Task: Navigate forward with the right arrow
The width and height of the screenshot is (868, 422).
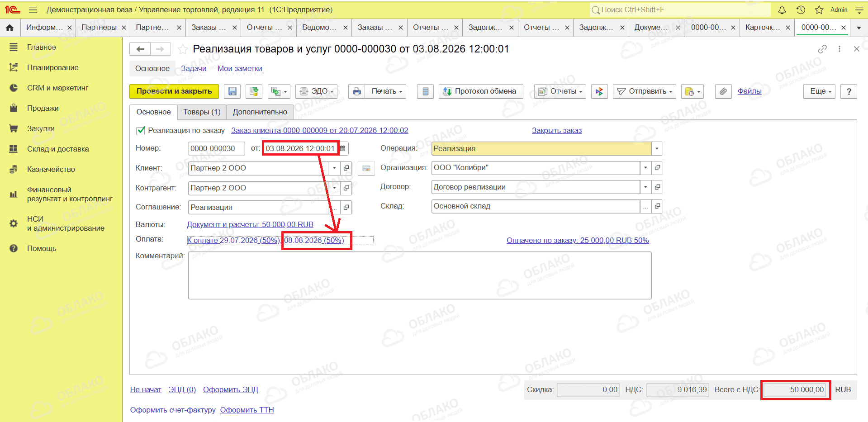Action: [x=160, y=49]
